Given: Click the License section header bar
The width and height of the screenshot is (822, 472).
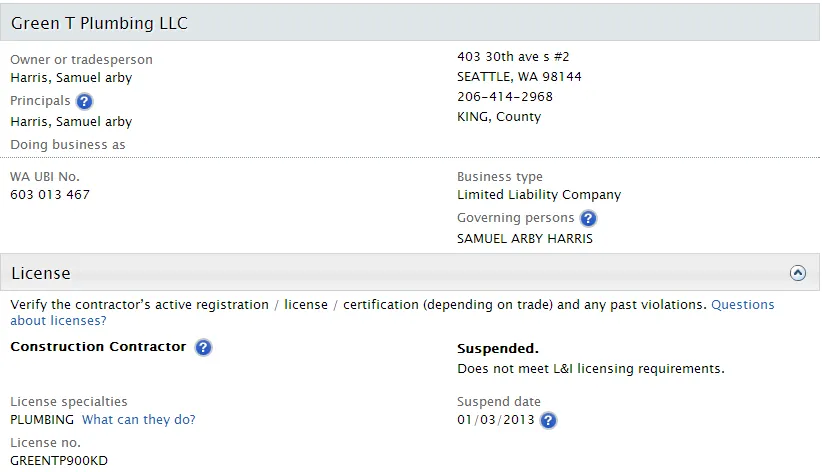Looking at the screenshot, I should coord(400,273).
